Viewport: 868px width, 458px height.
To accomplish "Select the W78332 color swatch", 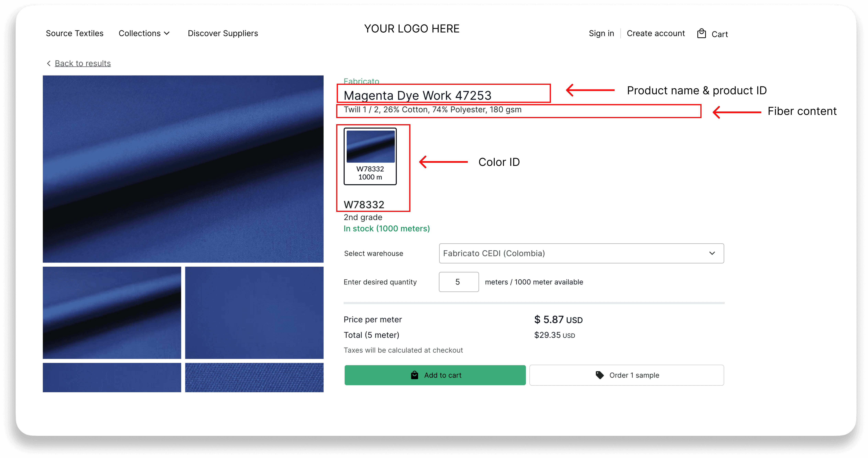I will (x=370, y=156).
